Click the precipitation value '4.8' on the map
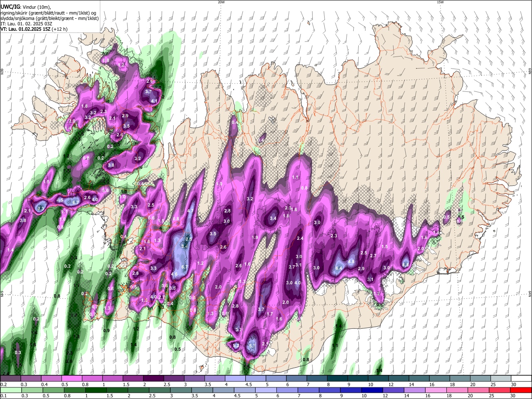The height and width of the screenshot is (399, 532). coord(351,261)
